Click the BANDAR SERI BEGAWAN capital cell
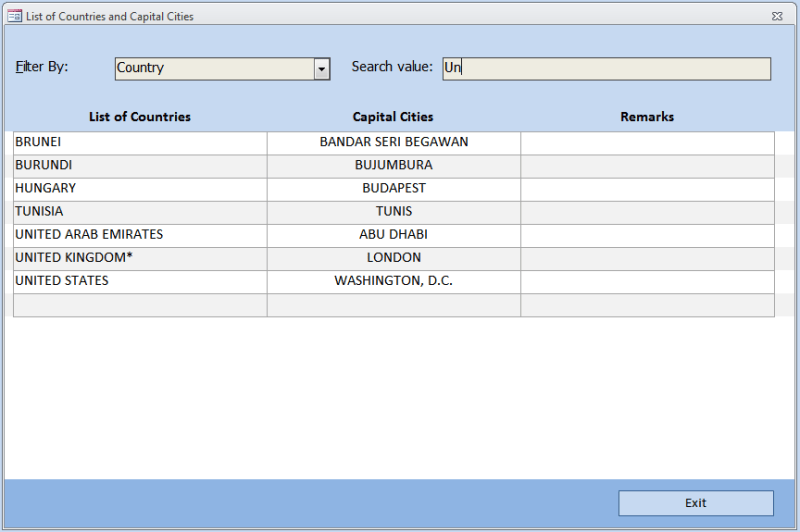The width and height of the screenshot is (800, 532). 394,143
